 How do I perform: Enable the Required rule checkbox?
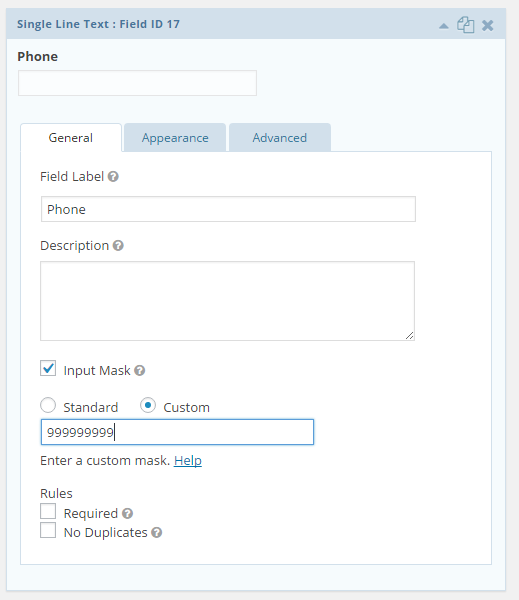[48, 511]
